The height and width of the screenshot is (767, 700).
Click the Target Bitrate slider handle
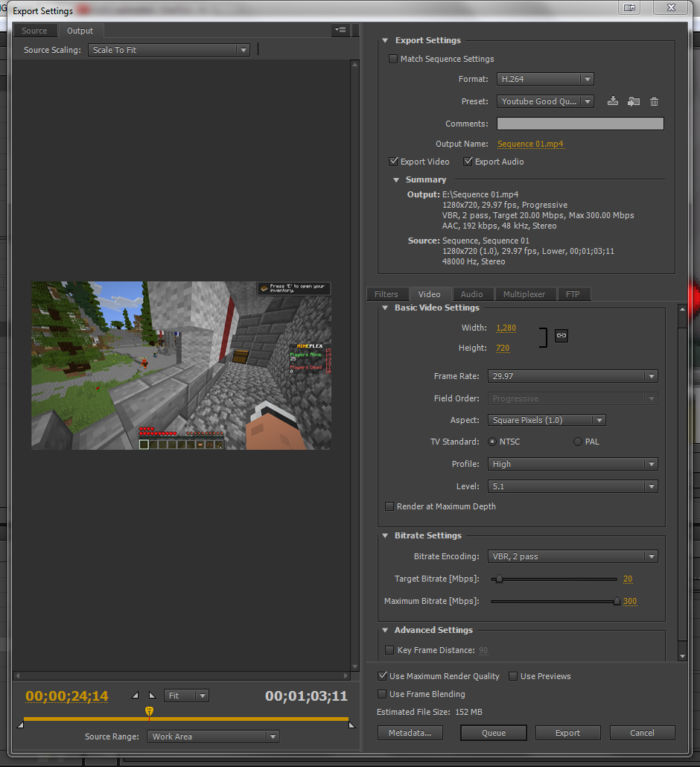[499, 579]
